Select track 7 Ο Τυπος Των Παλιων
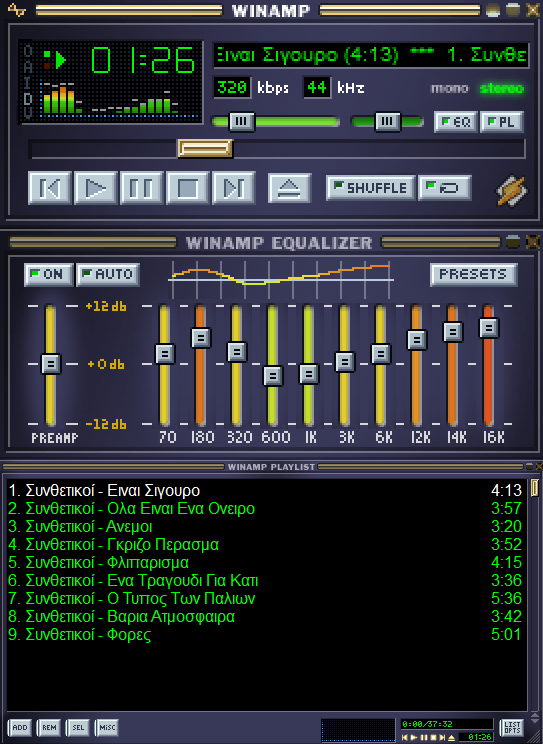Screen dimensions: 543x744 (x=264, y=598)
